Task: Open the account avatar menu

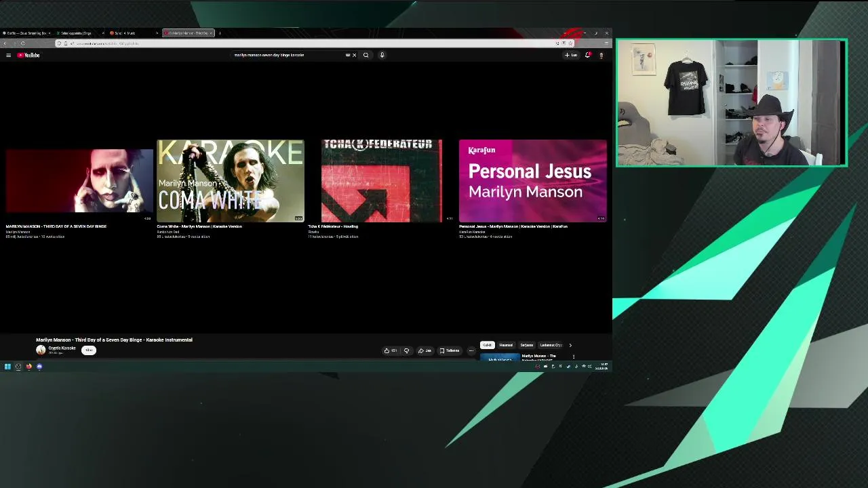Action: [601, 55]
